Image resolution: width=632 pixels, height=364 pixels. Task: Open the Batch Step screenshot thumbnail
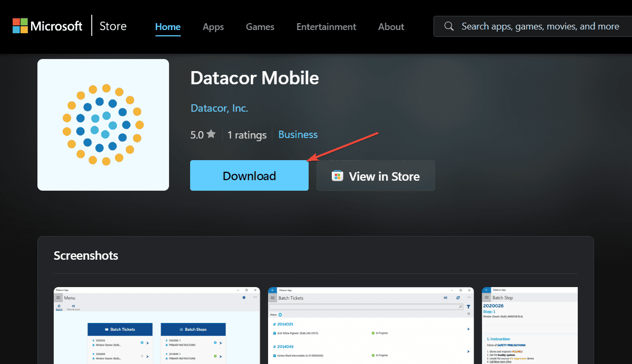click(530, 326)
